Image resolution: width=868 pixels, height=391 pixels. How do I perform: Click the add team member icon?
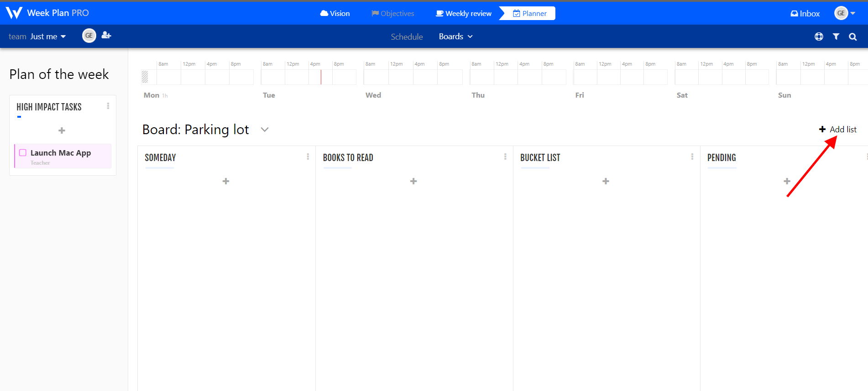pos(106,35)
